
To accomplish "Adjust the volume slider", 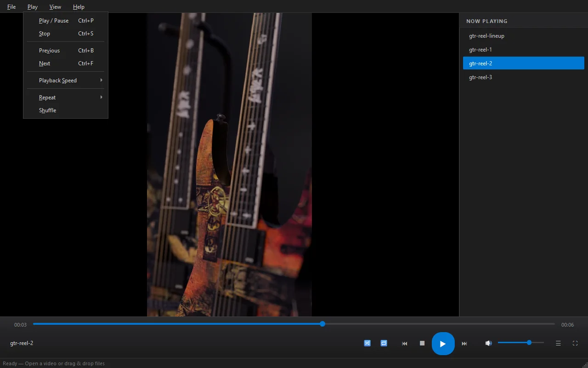I will (x=521, y=343).
